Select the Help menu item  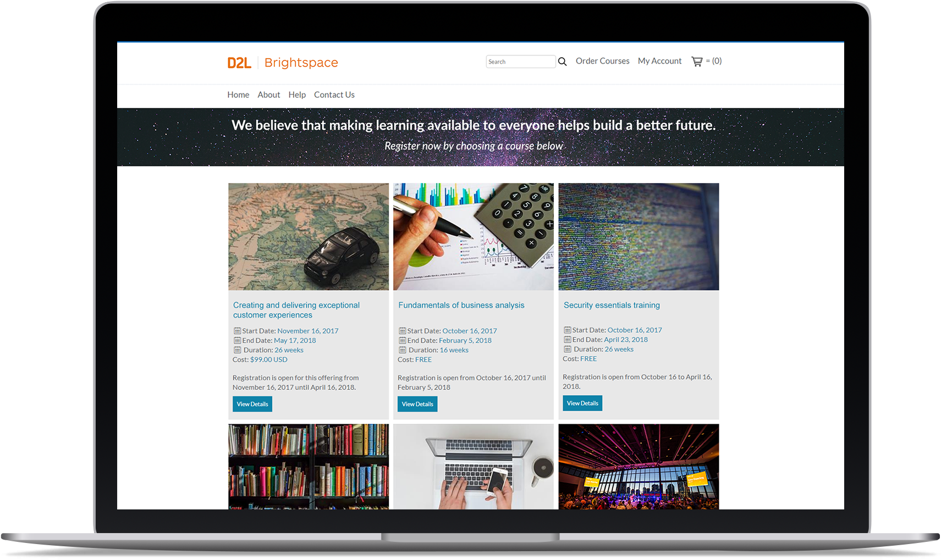tap(297, 95)
